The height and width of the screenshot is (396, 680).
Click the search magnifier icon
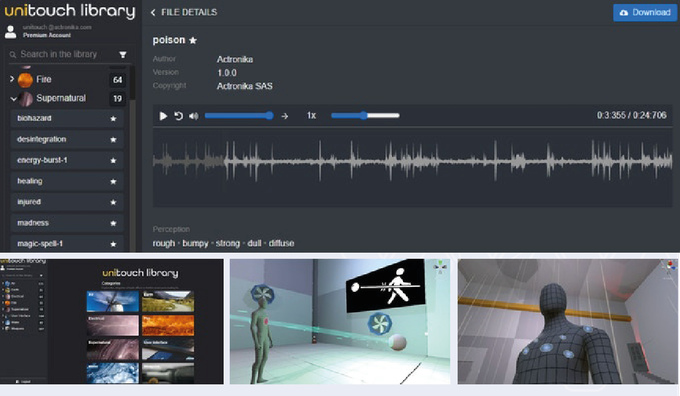click(x=13, y=55)
